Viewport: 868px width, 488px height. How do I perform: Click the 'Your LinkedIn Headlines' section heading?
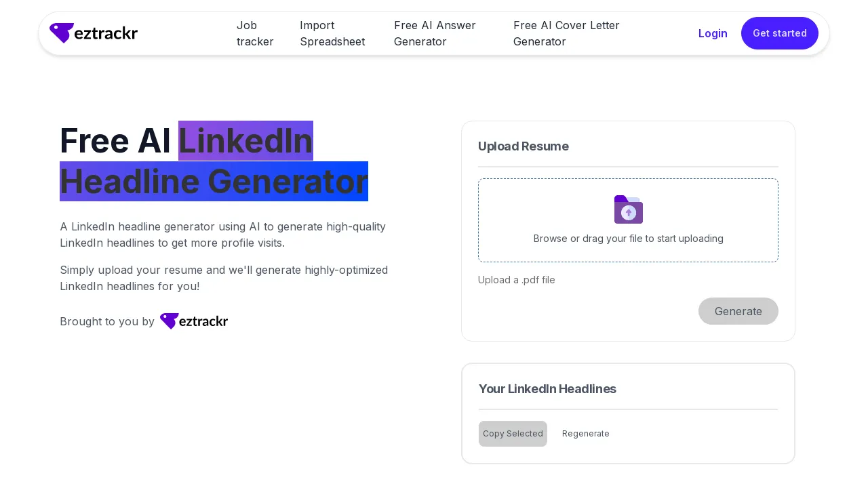tap(547, 389)
